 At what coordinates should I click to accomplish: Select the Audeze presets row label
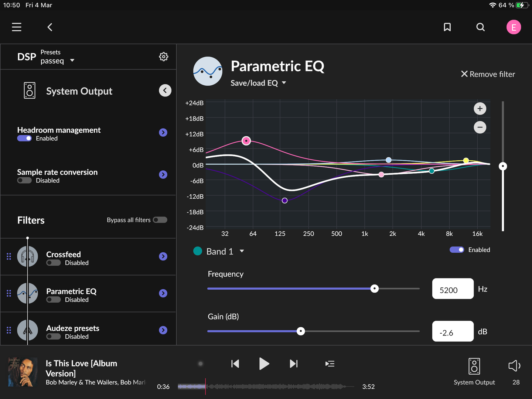73,328
